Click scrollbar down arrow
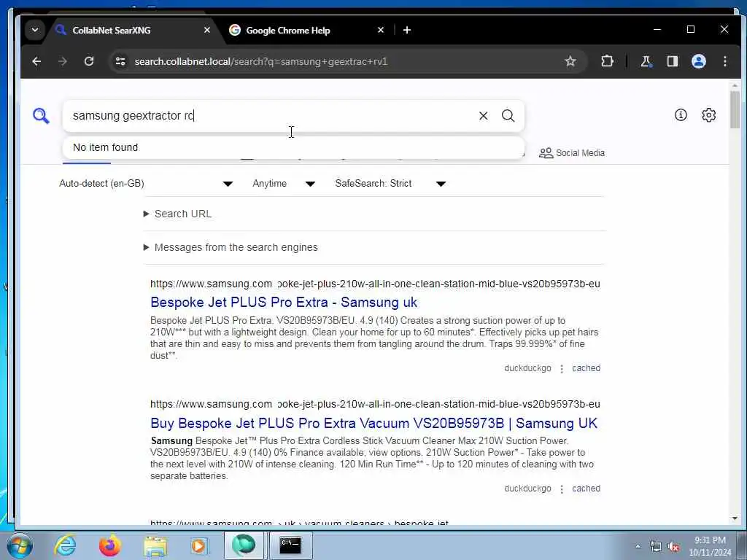Screen dimensions: 747x560 [735, 518]
